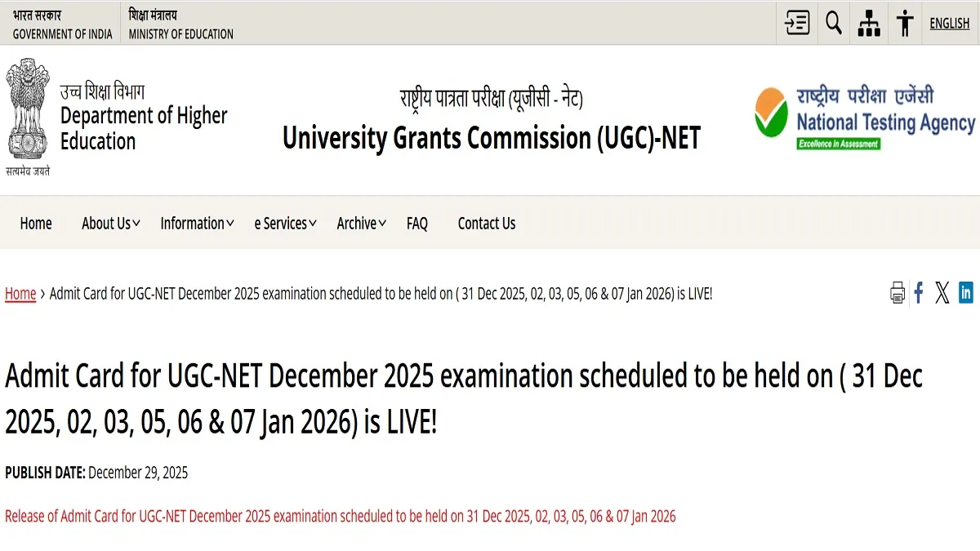The image size is (980, 551).
Task: Click the National Testing Agency logo
Action: coord(865,118)
